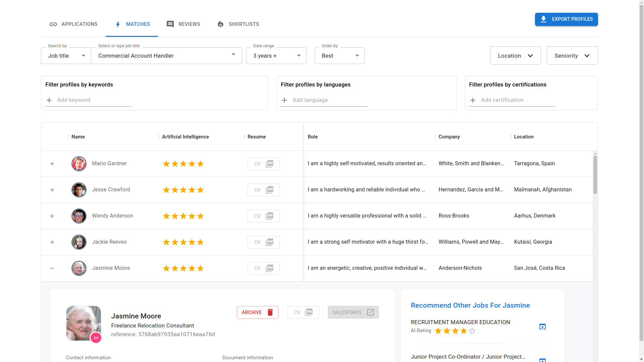This screenshot has height=362, width=644.
Task: Open the Location filter dropdown
Action: 515,56
